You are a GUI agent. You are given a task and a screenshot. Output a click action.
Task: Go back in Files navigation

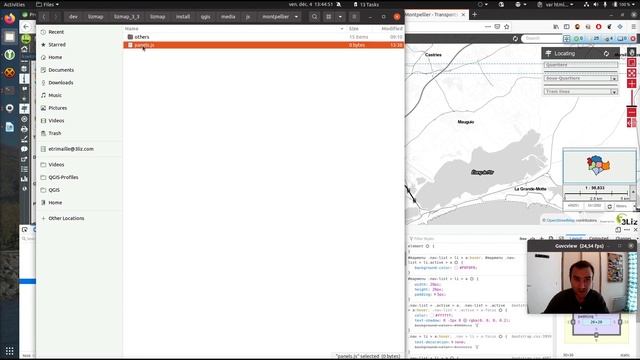coord(44,17)
